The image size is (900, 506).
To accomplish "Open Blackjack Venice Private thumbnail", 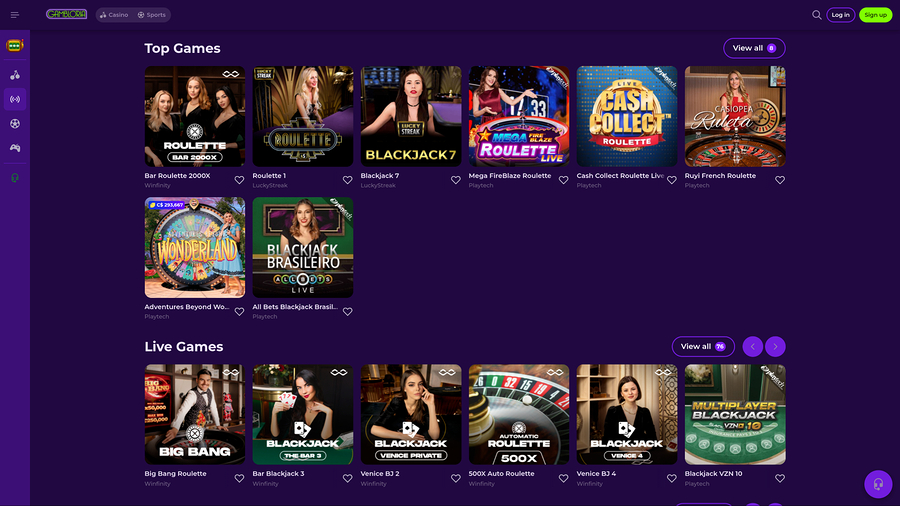I will coord(411,414).
